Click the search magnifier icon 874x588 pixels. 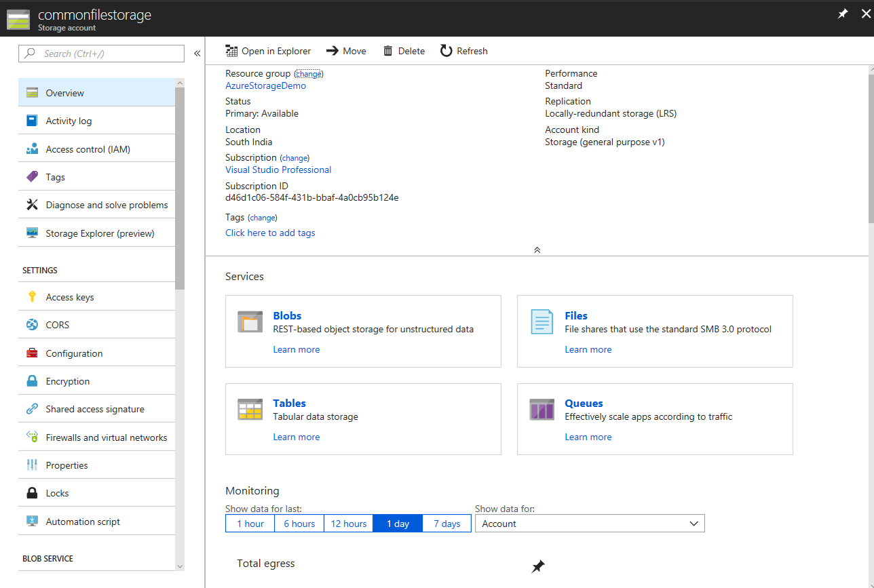30,54
